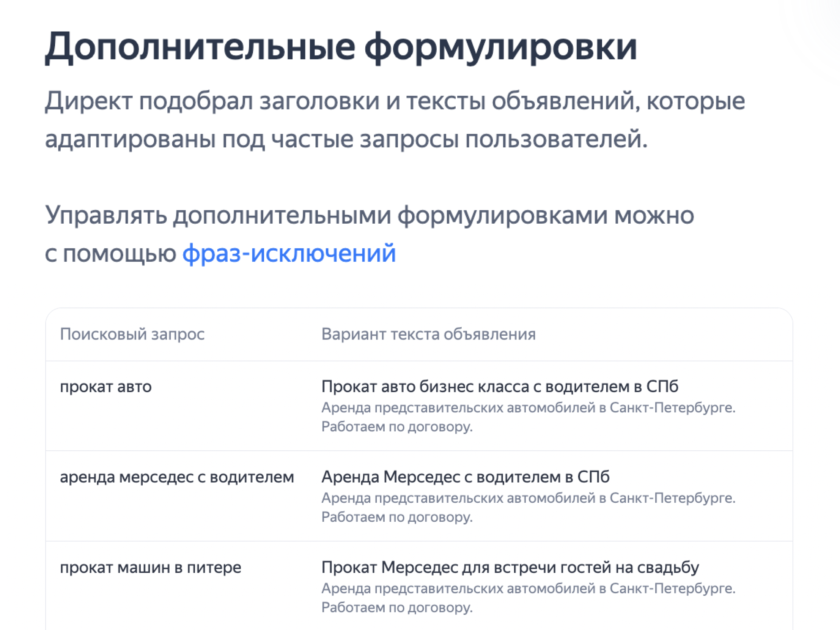This screenshot has width=840, height=630.
Task: Click the line адаптированы под частые запросы пользователей
Action: click(346, 139)
